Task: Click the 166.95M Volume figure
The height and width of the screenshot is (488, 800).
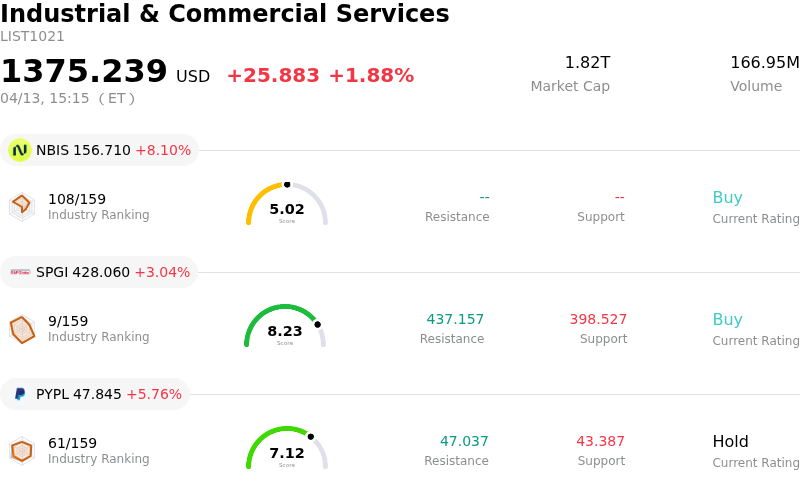Action: click(764, 63)
